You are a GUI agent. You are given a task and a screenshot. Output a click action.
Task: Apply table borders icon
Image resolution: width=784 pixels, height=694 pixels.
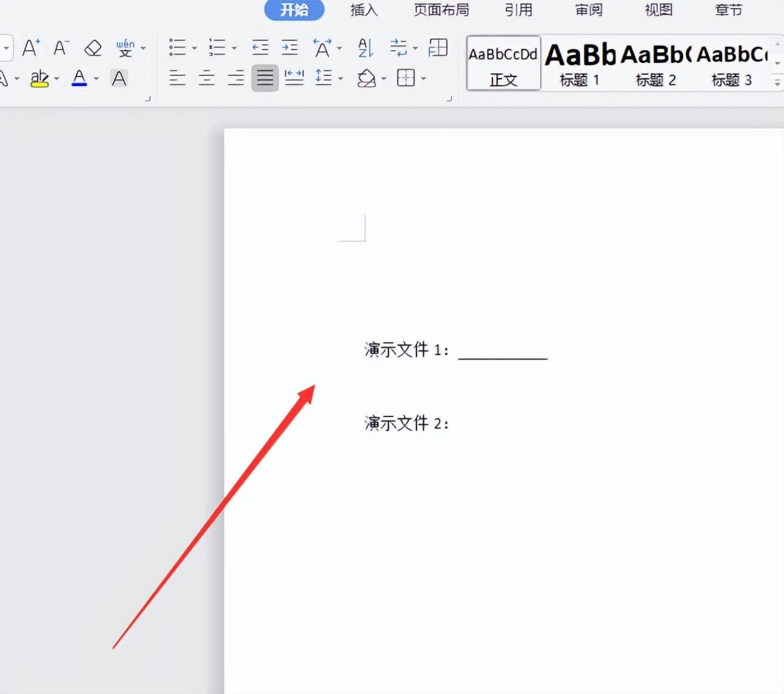pos(406,78)
